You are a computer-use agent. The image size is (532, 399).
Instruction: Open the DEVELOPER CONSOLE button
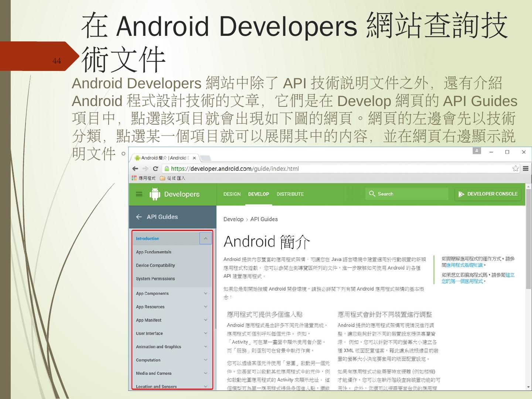pyautogui.click(x=488, y=194)
